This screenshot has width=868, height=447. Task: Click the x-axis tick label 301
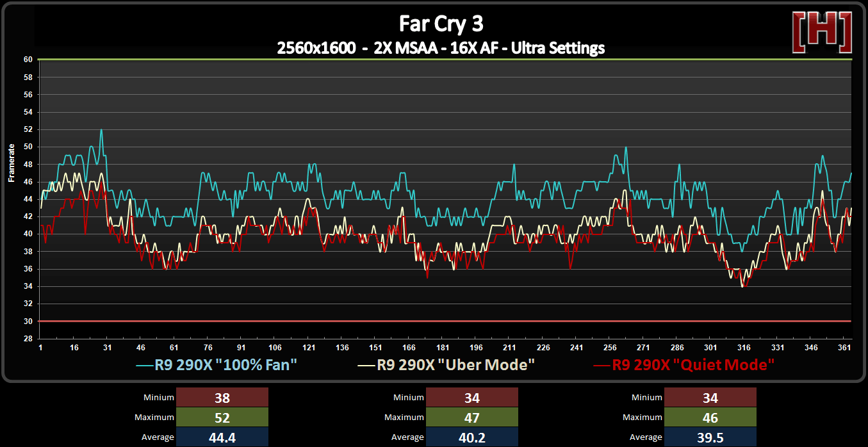710,347
